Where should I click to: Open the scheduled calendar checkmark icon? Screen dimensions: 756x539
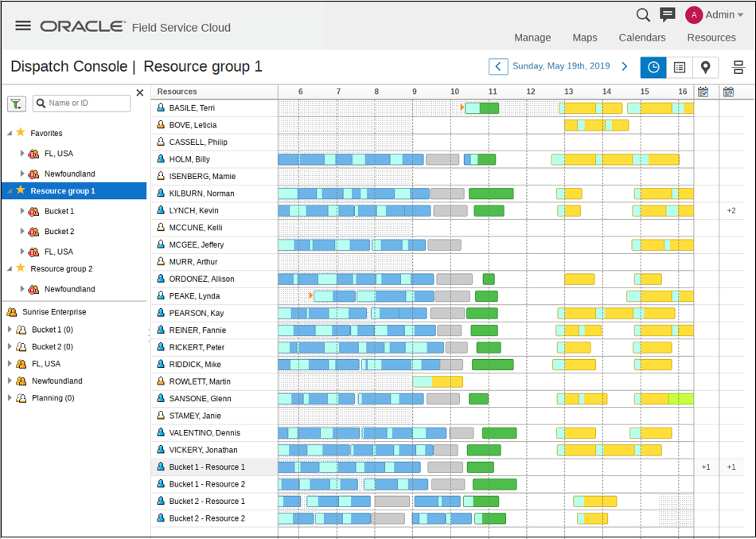tap(703, 93)
